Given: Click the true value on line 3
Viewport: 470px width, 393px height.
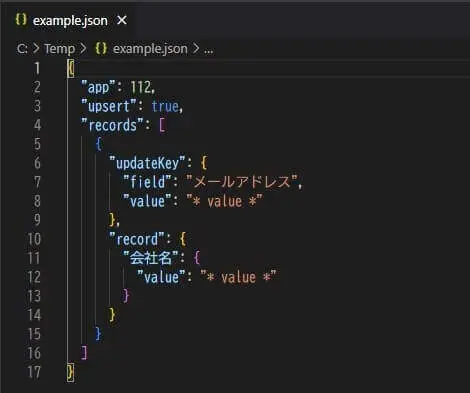Looking at the screenshot, I should tap(165, 106).
